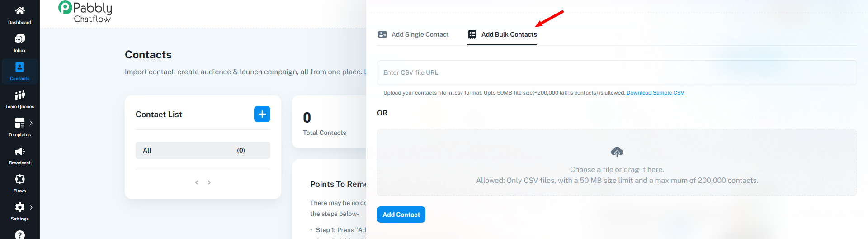This screenshot has height=239, width=868.
Task: Open the Dashboard home icon
Action: pyautogui.click(x=19, y=11)
